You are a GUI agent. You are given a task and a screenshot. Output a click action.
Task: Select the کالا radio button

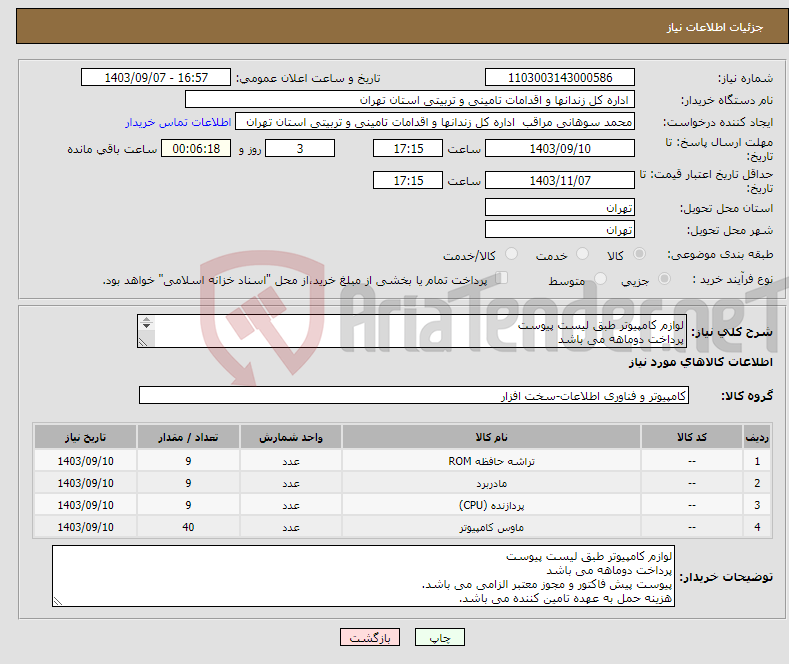(639, 254)
